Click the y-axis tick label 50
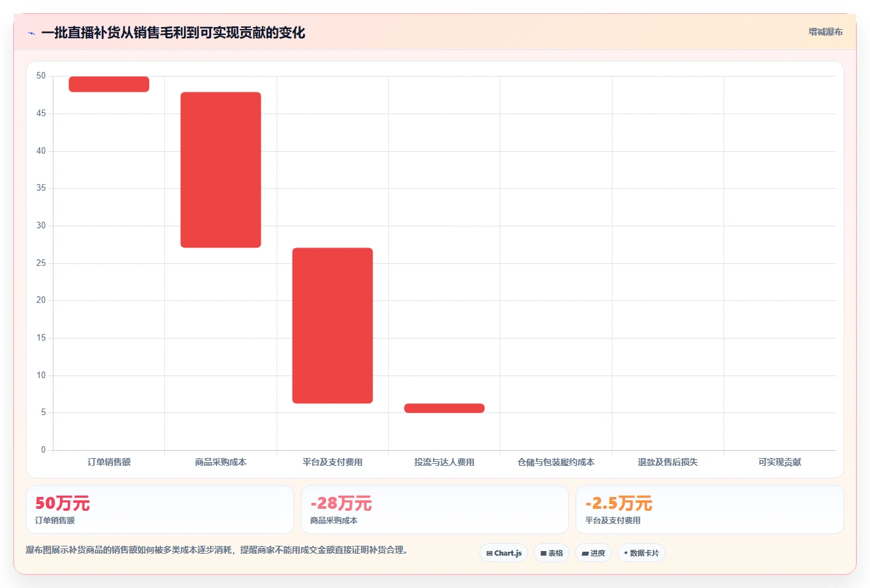Screen dimensions: 870x588 click(41, 76)
